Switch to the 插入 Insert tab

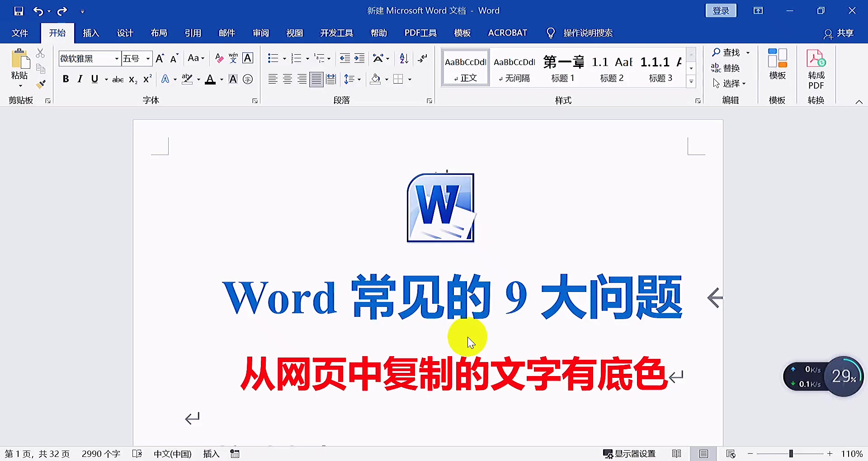(x=91, y=33)
